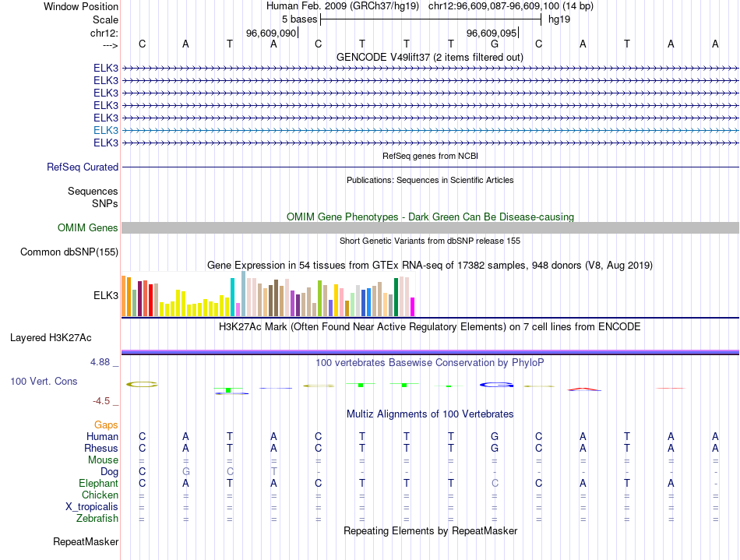Click the blue G logo in the PhyloP track
The height and width of the screenshot is (560, 740).
(x=496, y=385)
